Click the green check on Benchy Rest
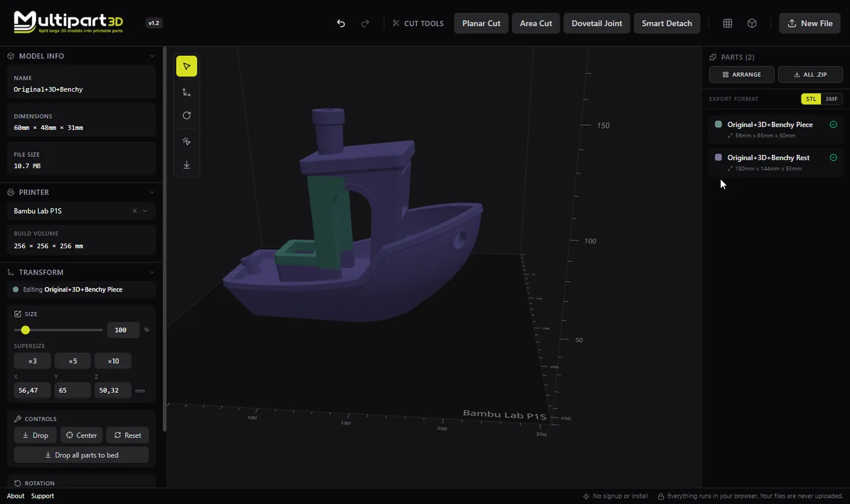This screenshot has height=504, width=850. (834, 157)
